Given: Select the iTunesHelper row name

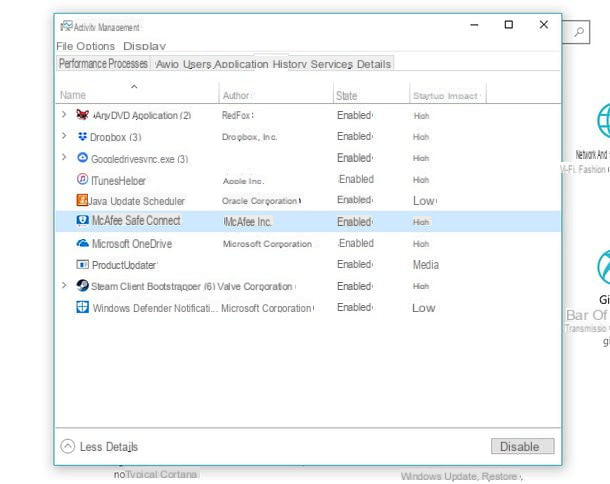Looking at the screenshot, I should (118, 181).
